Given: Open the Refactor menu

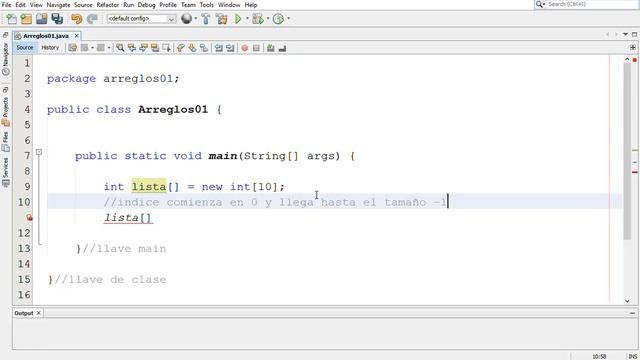Looking at the screenshot, I should coord(107,5).
